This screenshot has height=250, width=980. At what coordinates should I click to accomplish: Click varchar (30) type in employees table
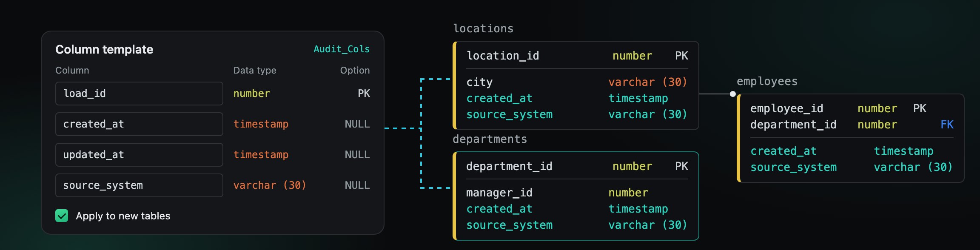(913, 167)
